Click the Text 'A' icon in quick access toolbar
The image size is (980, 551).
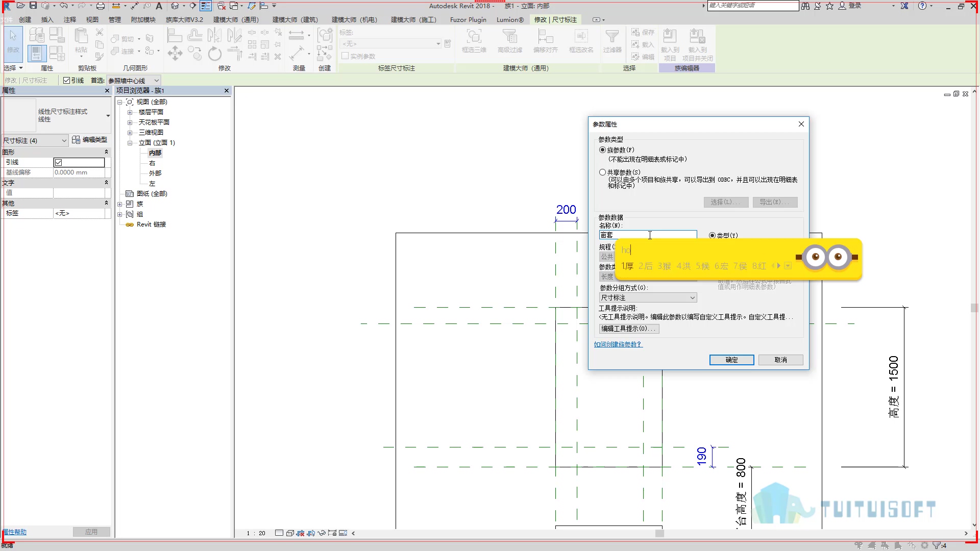(x=159, y=6)
